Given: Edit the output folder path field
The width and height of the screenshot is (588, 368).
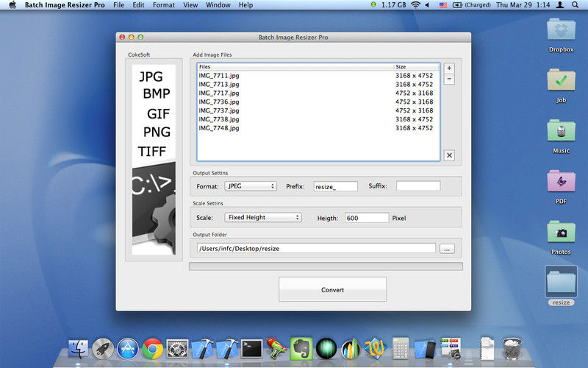Looking at the screenshot, I should tap(316, 248).
